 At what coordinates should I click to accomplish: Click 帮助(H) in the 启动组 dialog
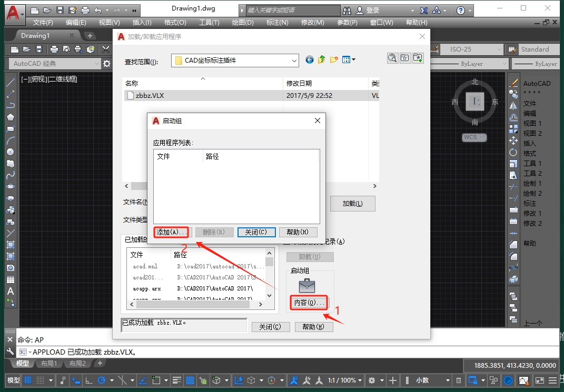[298, 232]
